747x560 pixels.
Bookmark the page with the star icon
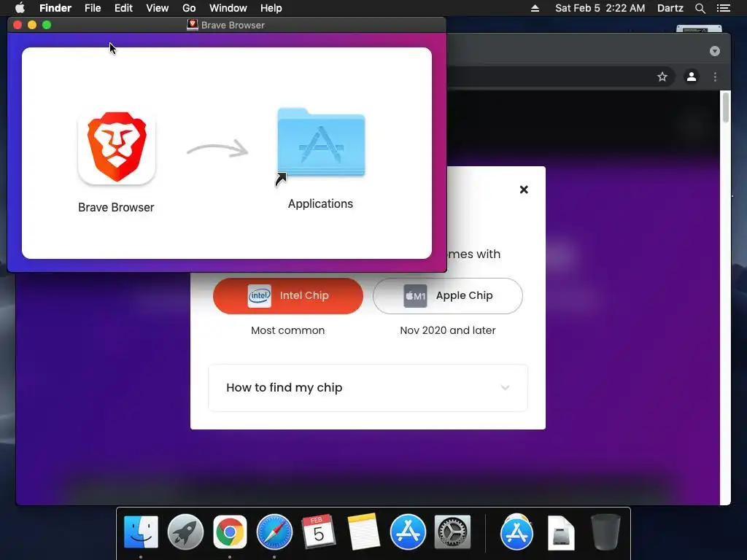tap(662, 77)
